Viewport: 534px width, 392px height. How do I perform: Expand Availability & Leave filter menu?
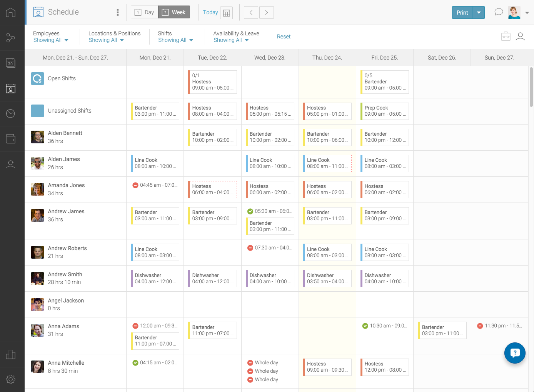pos(231,40)
